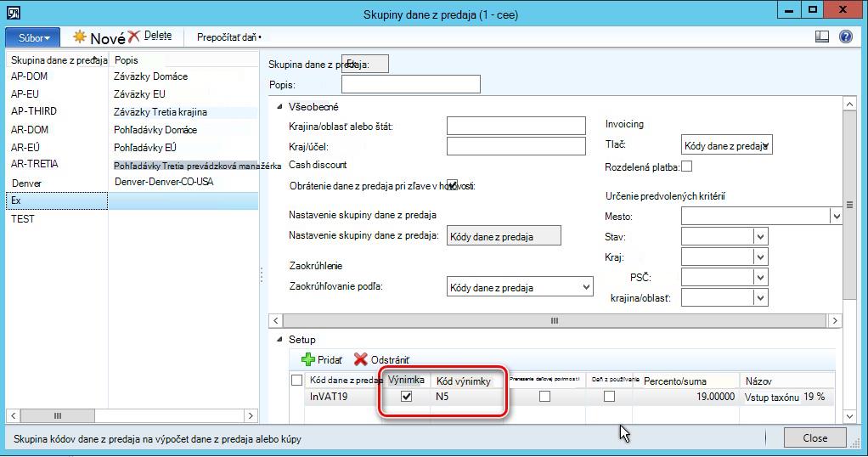The width and height of the screenshot is (868, 457).
Task: Open the PSČ dropdown
Action: click(761, 278)
